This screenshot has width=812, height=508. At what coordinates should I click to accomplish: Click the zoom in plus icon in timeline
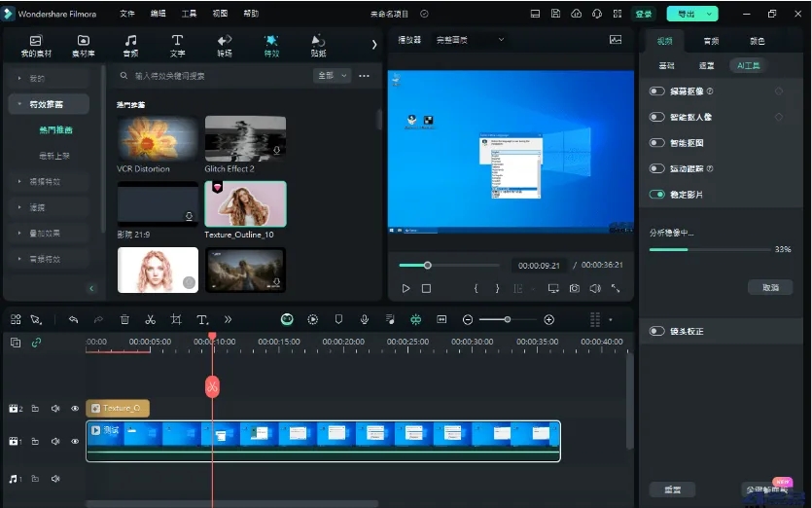point(548,320)
